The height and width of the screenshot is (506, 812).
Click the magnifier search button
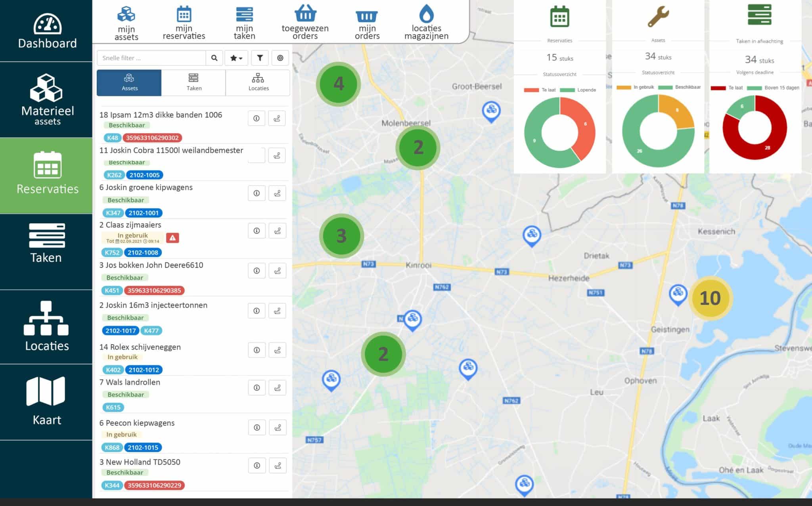[x=214, y=58]
